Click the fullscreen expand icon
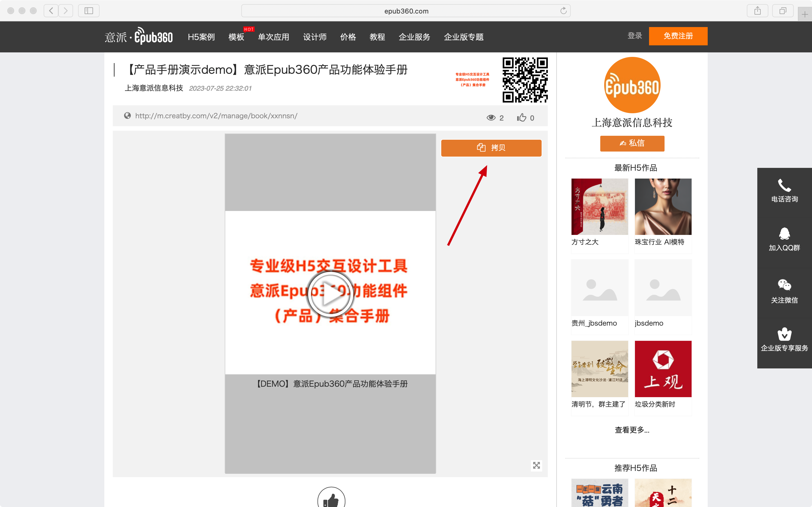The height and width of the screenshot is (507, 812). pyautogui.click(x=536, y=465)
